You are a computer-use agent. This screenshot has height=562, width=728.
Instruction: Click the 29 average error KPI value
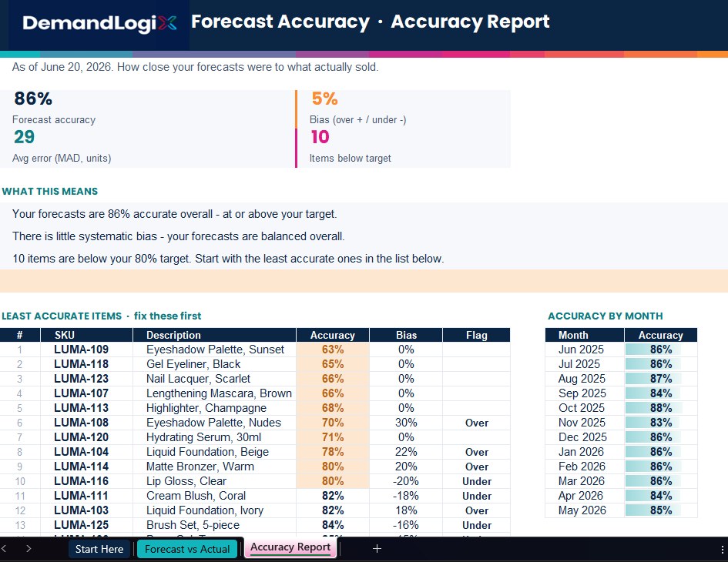point(24,137)
